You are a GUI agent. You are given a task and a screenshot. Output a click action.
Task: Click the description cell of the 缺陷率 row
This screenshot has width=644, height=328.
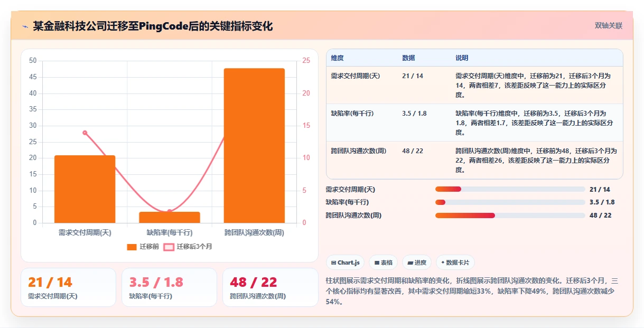pos(536,123)
